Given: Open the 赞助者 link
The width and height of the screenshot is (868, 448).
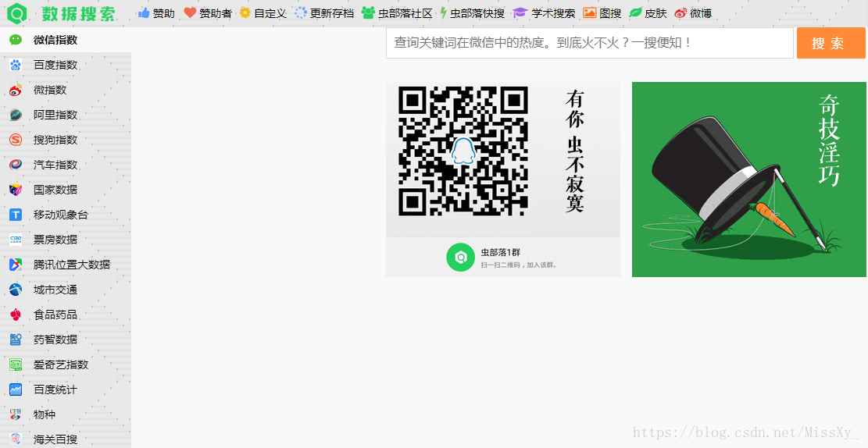Looking at the screenshot, I should coord(216,13).
